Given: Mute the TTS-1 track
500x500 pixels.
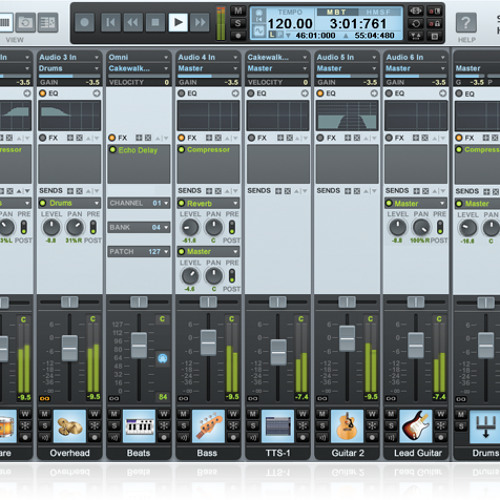Looking at the screenshot, I should click(x=253, y=414).
